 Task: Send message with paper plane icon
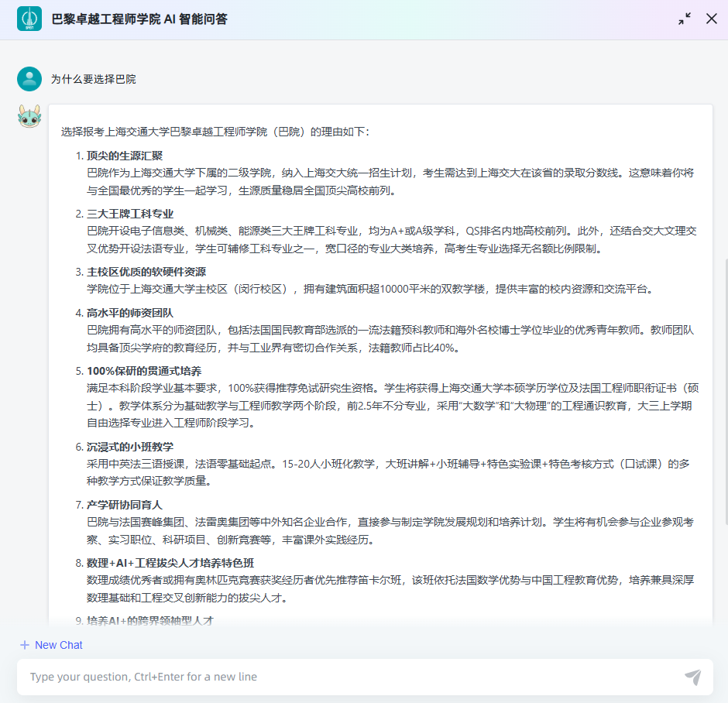click(692, 677)
